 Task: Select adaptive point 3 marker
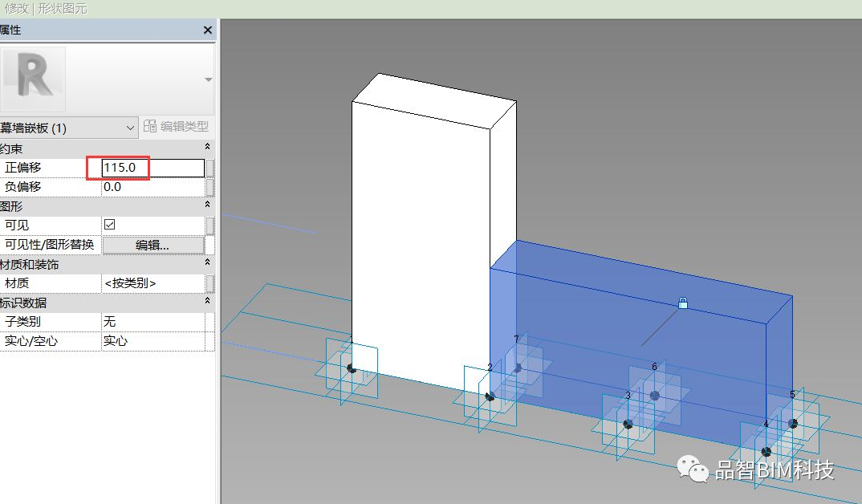628,424
